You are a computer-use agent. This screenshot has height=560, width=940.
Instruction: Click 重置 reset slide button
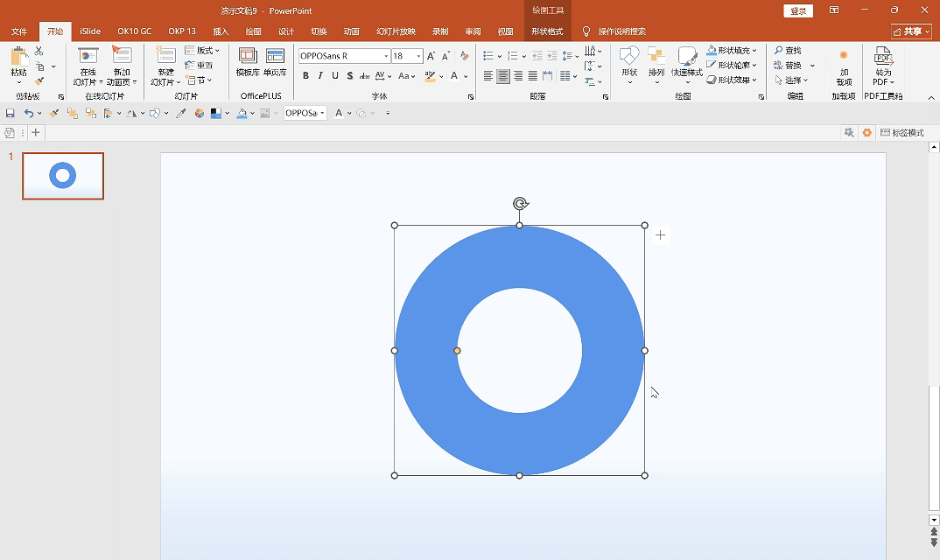[199, 65]
